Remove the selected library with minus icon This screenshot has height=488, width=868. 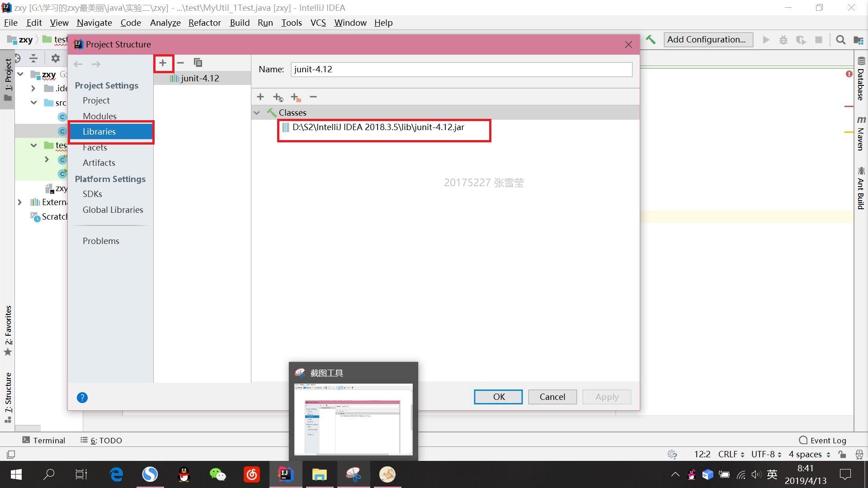click(x=180, y=63)
